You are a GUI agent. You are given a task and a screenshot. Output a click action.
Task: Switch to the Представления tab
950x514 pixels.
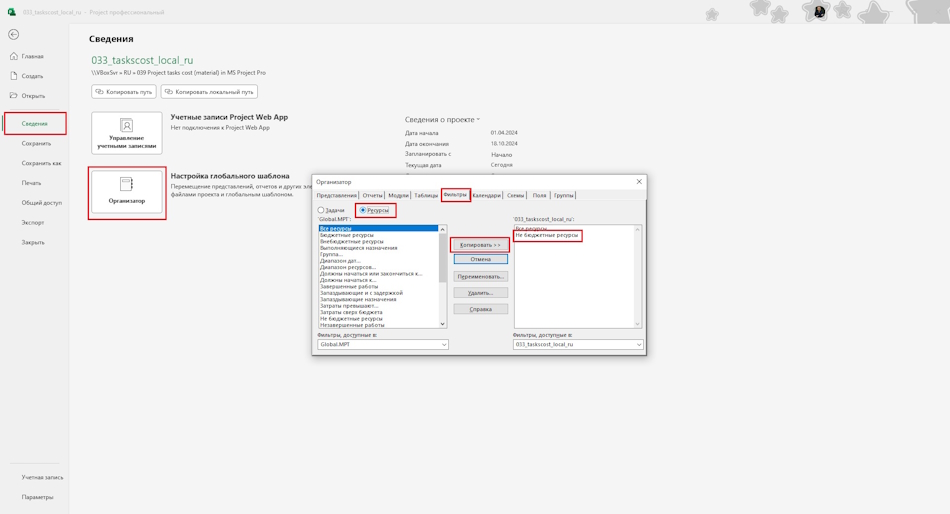336,195
